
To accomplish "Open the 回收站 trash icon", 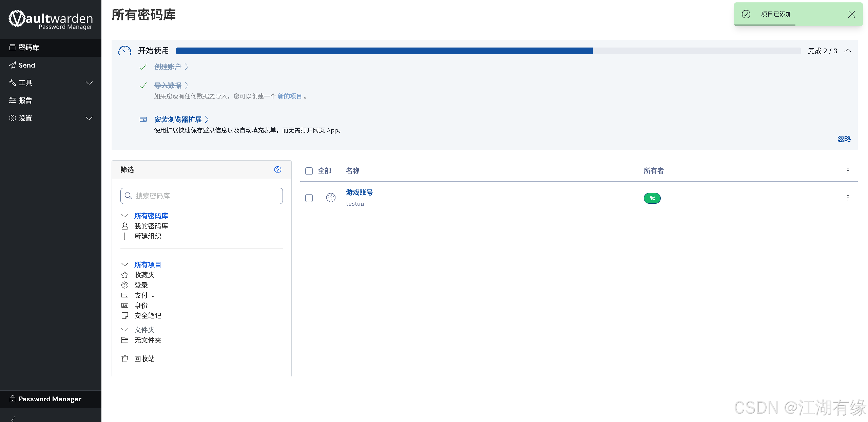I will [124, 359].
